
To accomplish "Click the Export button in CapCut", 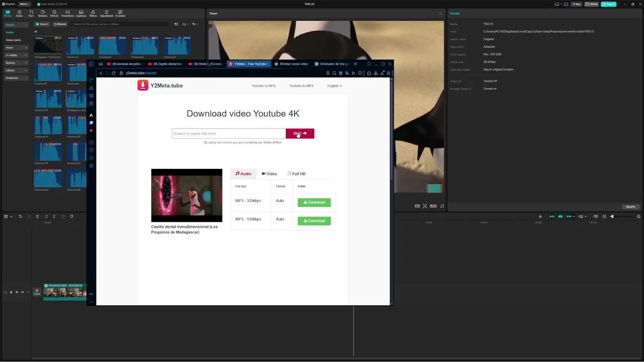I will [x=608, y=4].
